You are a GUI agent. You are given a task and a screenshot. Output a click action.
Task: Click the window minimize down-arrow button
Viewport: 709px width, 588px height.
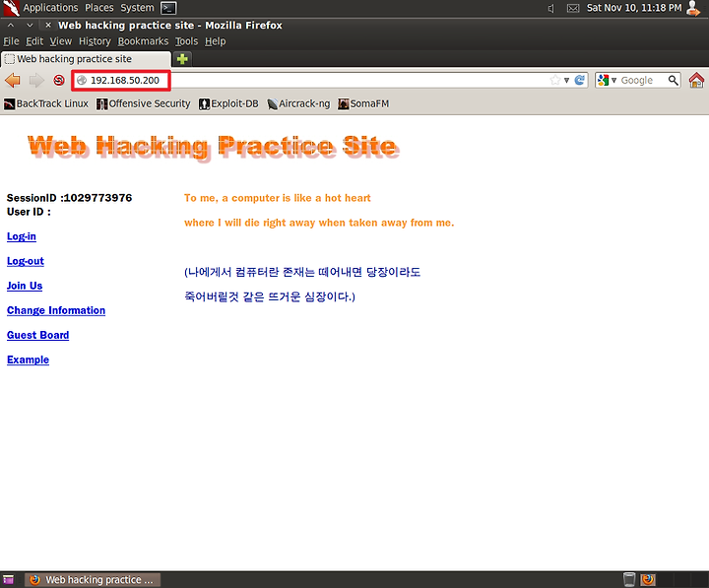coord(30,26)
